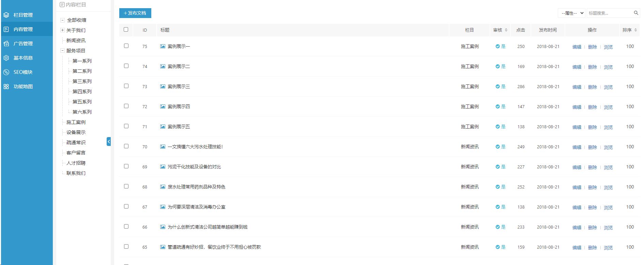Select 设备展示 in the category tree

coord(76,132)
